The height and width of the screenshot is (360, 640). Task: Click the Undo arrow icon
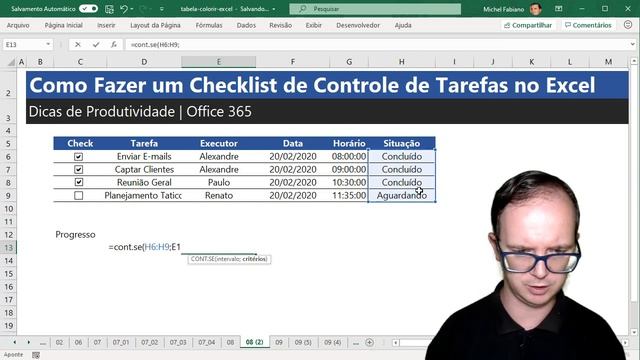pyautogui.click(x=124, y=9)
